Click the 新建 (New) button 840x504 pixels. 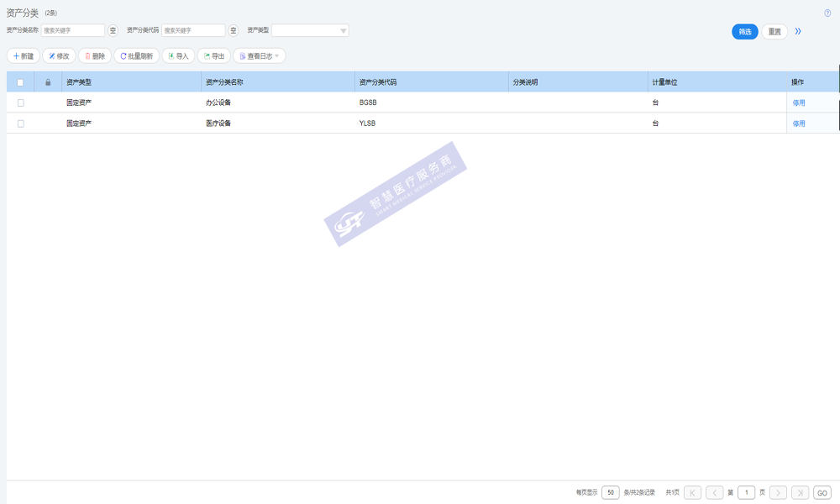point(24,56)
